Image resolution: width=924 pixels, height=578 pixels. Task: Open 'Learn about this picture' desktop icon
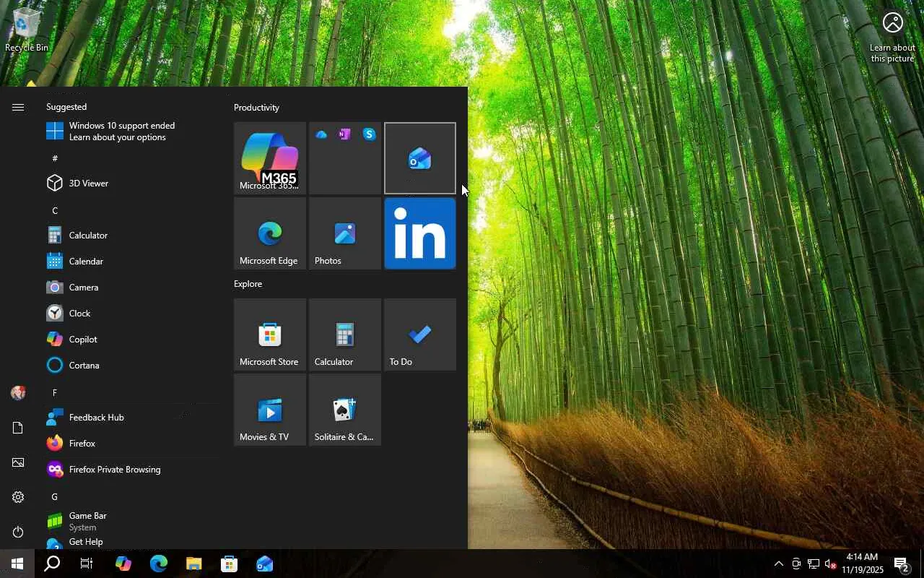[892, 38]
